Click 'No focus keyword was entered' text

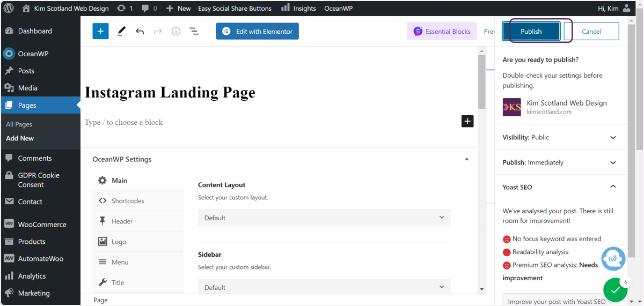[x=557, y=239]
